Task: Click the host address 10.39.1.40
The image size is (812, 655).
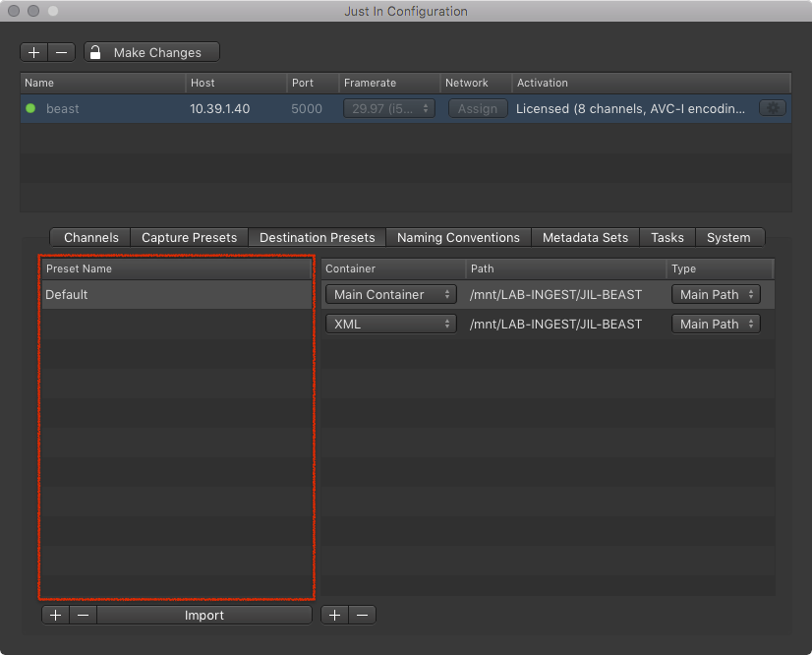Action: click(219, 109)
